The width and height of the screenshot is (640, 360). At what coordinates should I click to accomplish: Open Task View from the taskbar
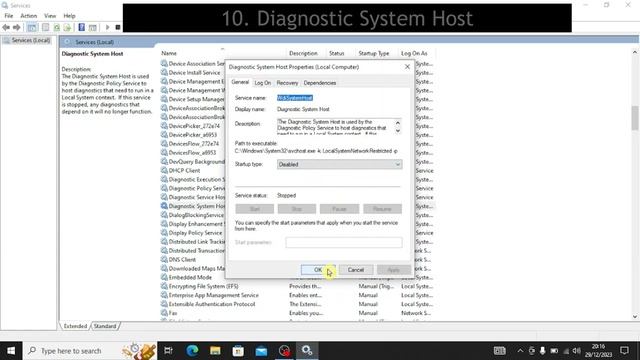pyautogui.click(x=168, y=351)
